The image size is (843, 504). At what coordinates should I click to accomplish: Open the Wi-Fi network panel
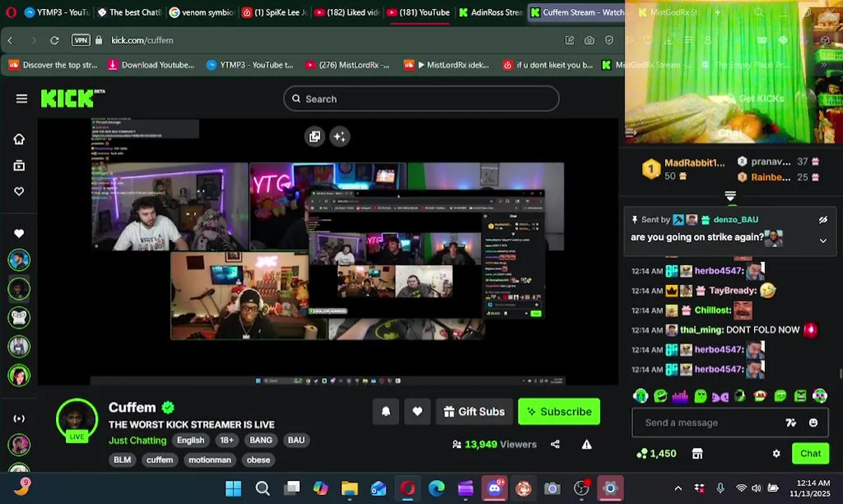pos(741,488)
